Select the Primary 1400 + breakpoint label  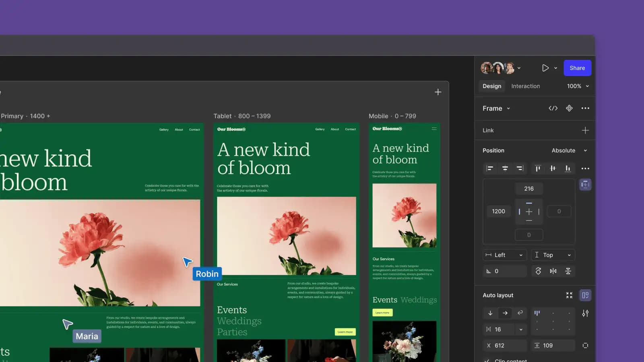[25, 116]
